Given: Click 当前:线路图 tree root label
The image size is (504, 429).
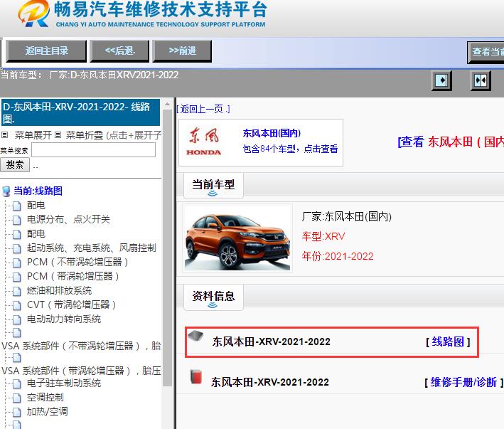Looking at the screenshot, I should pyautogui.click(x=38, y=191).
